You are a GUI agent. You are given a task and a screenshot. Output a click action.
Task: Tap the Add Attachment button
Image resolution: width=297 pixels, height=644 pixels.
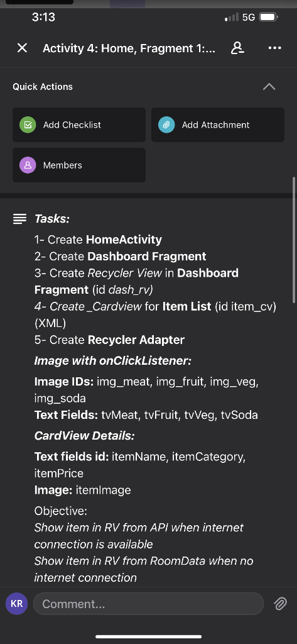(218, 125)
